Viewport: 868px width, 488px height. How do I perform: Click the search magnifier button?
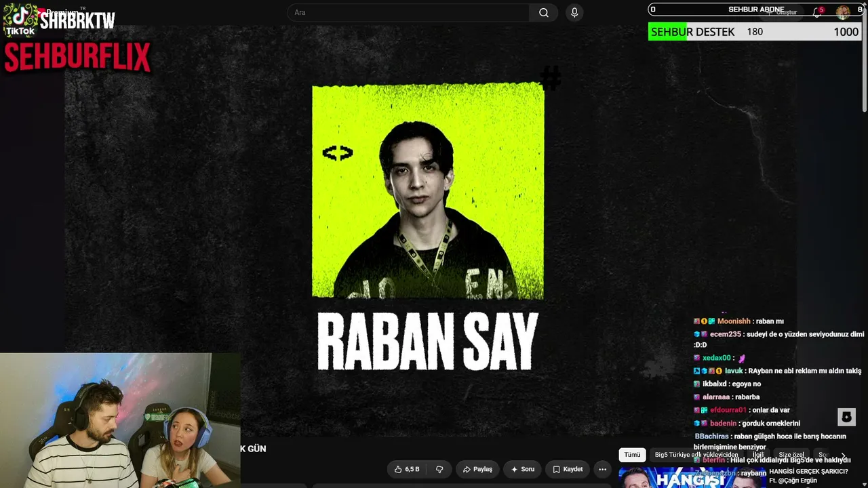[x=544, y=13]
